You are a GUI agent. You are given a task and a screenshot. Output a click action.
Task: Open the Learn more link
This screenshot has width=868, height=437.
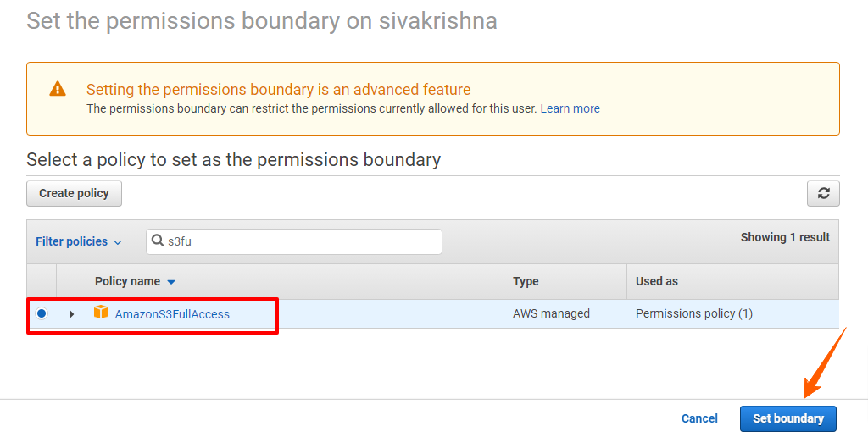[570, 108]
